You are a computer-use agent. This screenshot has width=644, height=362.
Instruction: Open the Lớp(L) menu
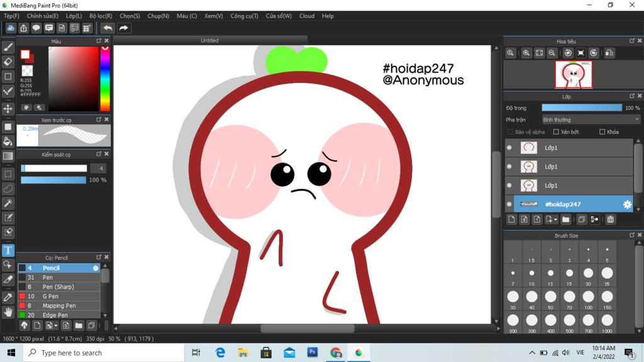(x=74, y=16)
